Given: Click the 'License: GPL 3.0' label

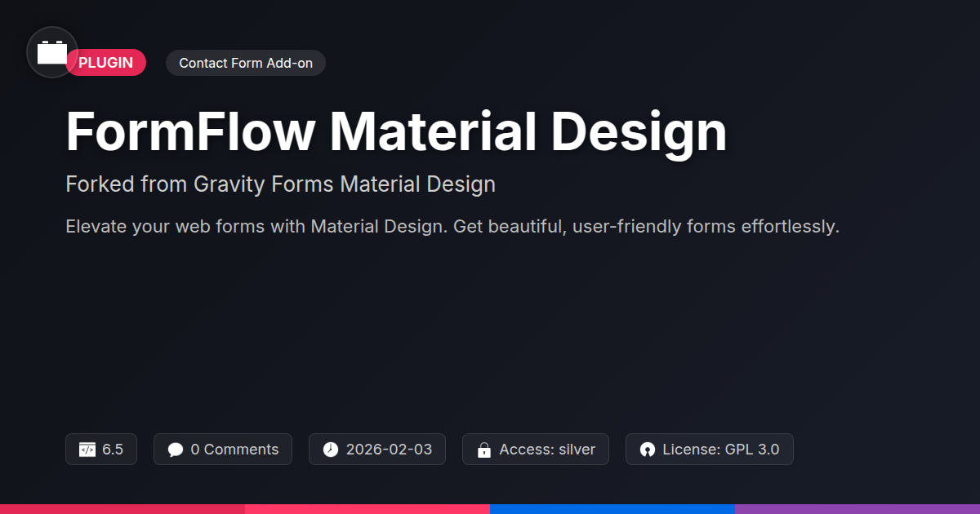Looking at the screenshot, I should (x=721, y=450).
